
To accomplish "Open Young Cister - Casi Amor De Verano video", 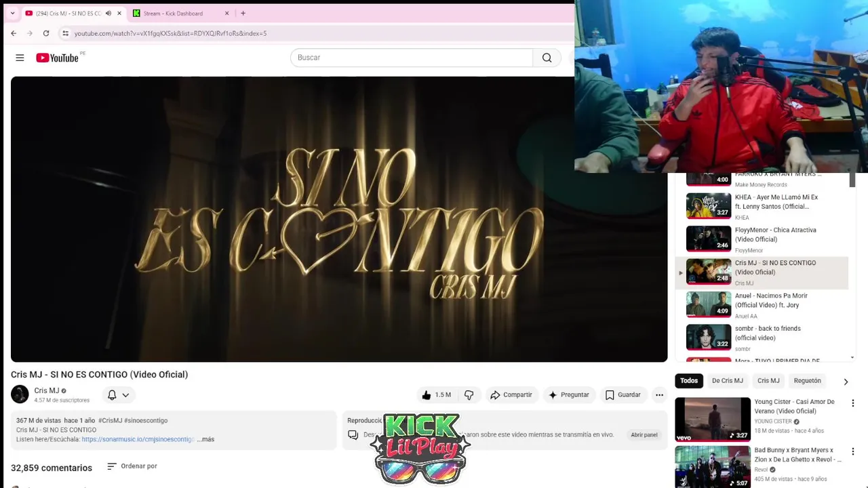I will coord(794,407).
